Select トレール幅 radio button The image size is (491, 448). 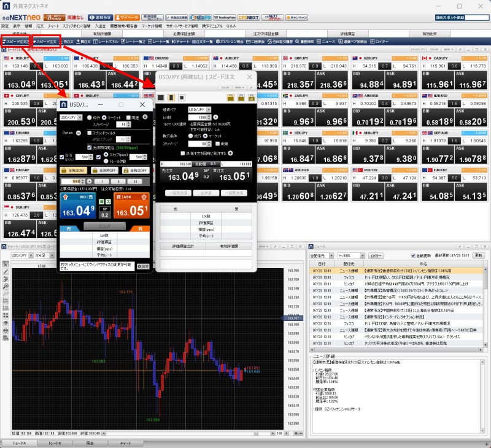106,161
